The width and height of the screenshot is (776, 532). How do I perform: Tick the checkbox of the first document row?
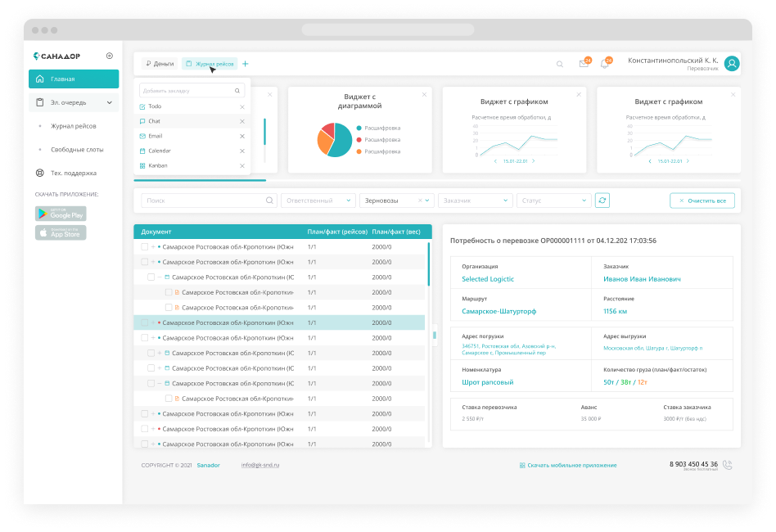(x=145, y=246)
